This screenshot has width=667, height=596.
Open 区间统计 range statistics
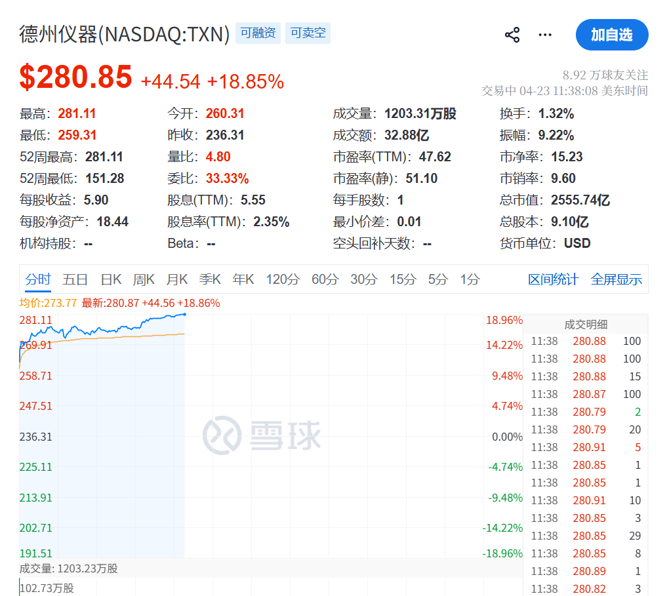(553, 280)
